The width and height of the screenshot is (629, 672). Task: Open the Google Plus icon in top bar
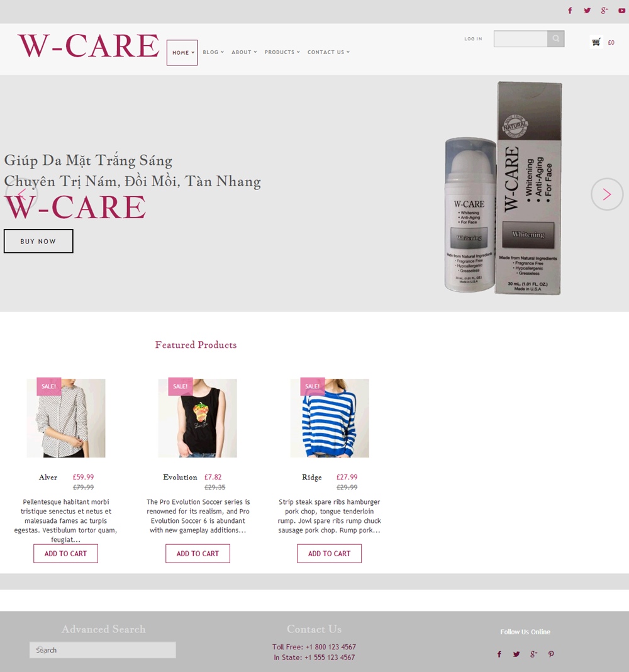coord(604,11)
